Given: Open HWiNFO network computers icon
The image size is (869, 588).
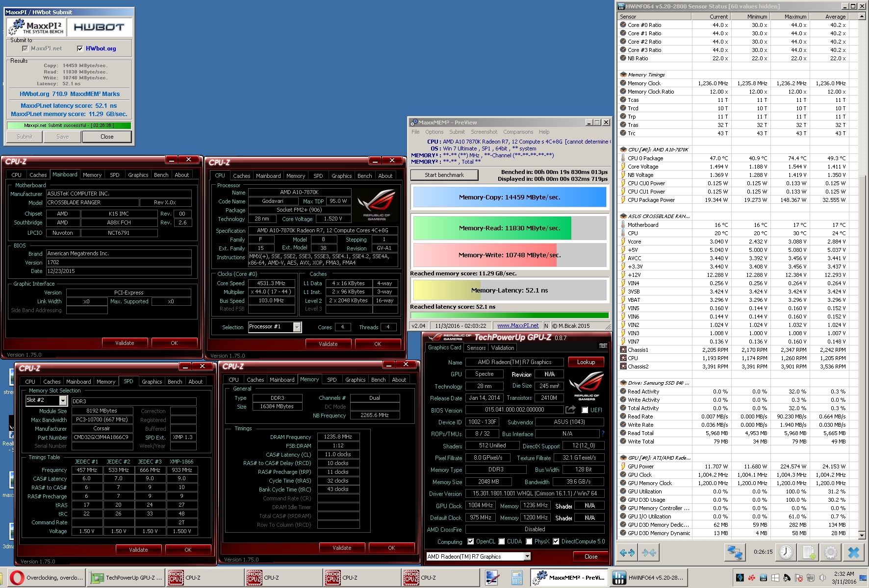Looking at the screenshot, I should coord(735,553).
